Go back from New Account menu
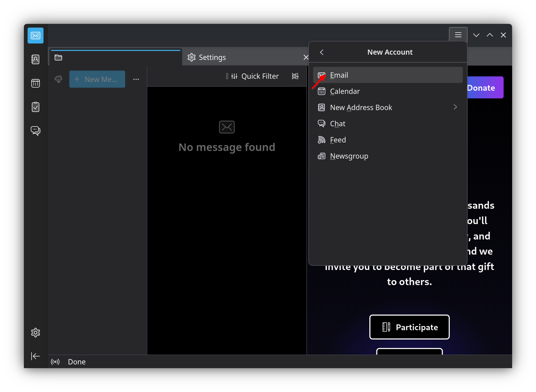536x392 pixels. [x=322, y=52]
